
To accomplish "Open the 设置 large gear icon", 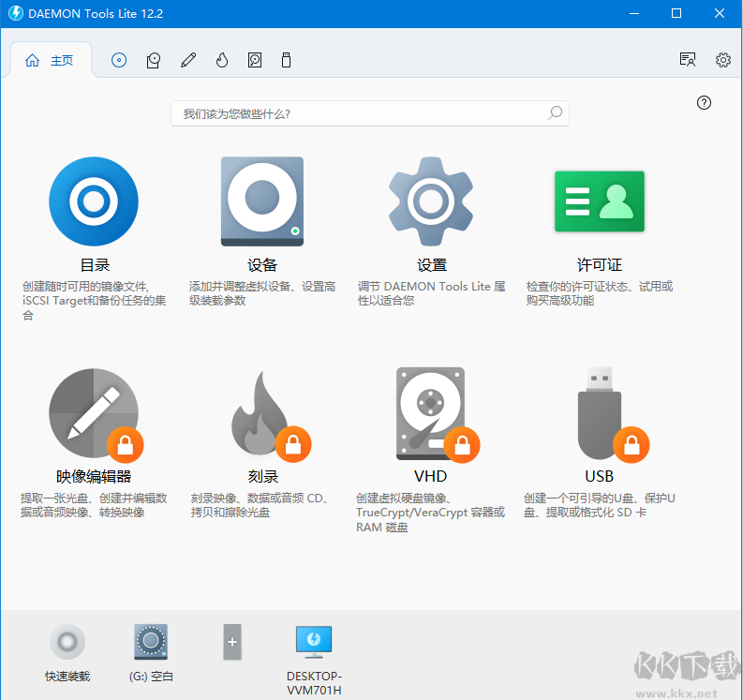I will 431,201.
